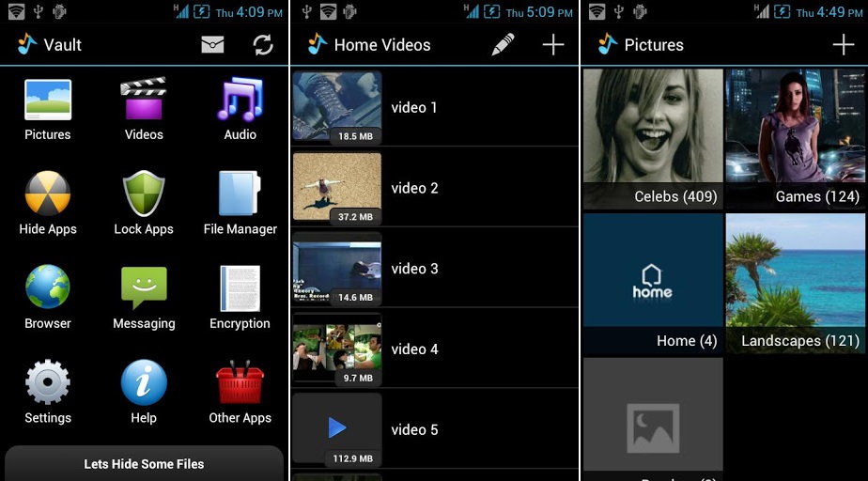Open the Celebs (409) album thumbnail
Screen dimensions: 868x481
653,138
